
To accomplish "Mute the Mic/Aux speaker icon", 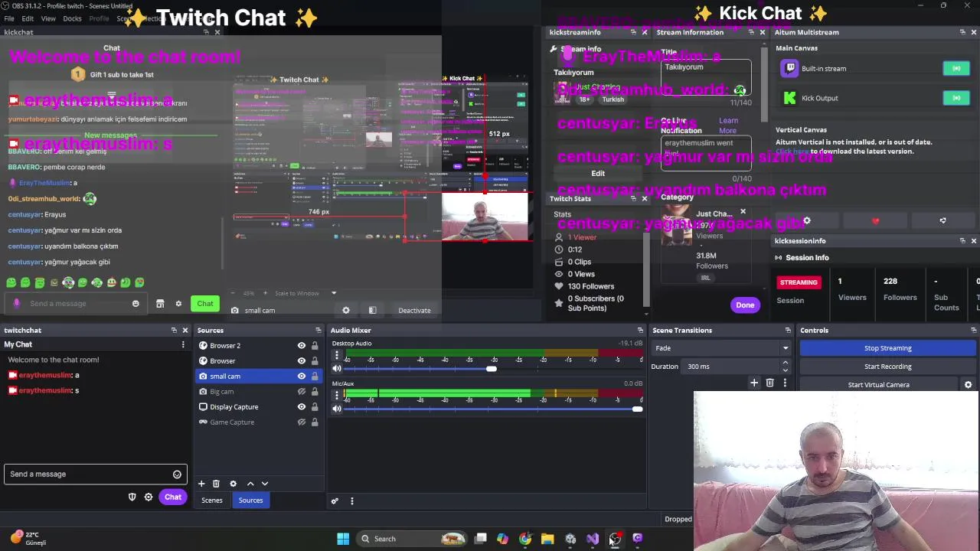I will (x=337, y=409).
